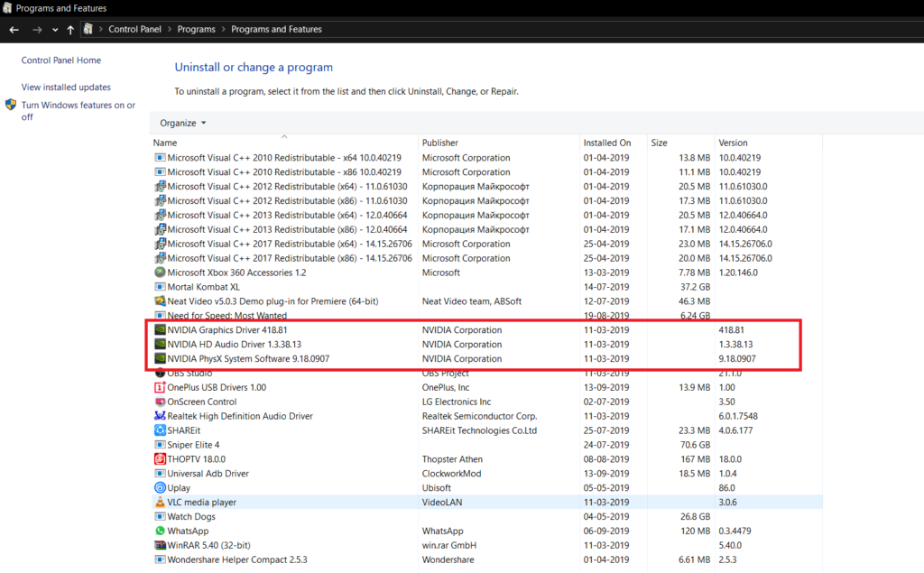Image resolution: width=924 pixels, height=573 pixels.
Task: Click the OnePlus USB Drivers icon
Action: click(x=160, y=387)
